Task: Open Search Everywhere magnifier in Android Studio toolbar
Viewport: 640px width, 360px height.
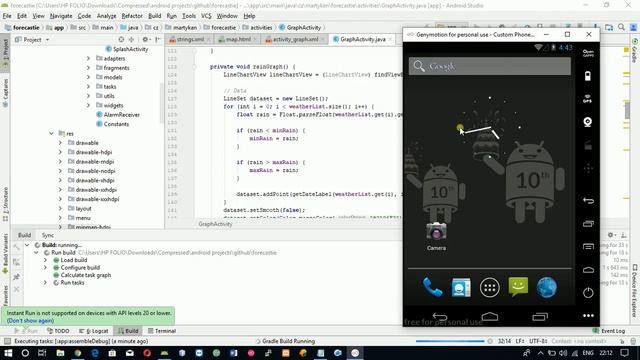Action: click(621, 27)
